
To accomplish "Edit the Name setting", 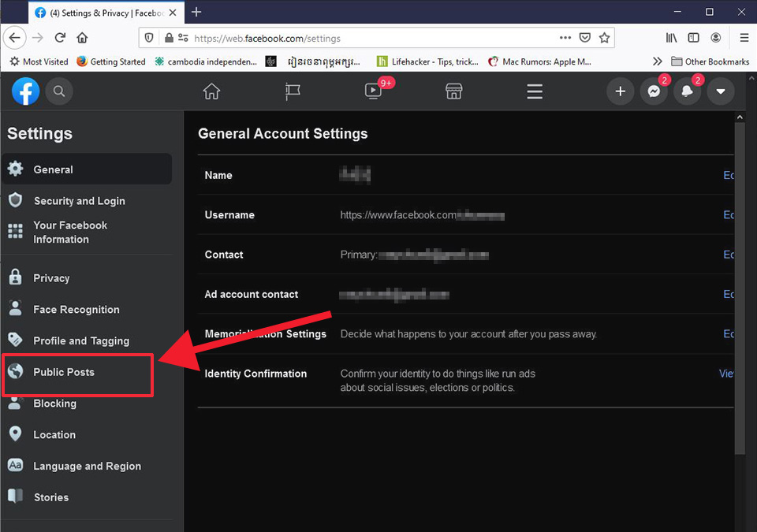I will pos(728,175).
